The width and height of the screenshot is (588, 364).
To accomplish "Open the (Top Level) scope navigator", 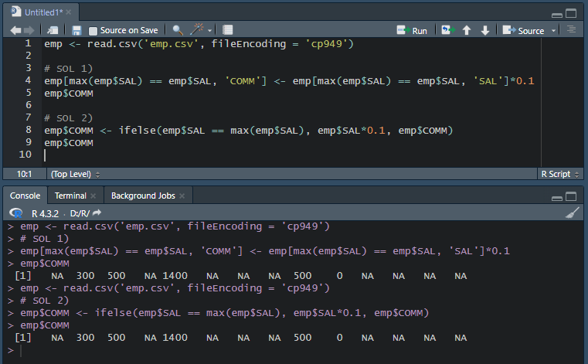I will tap(75, 174).
